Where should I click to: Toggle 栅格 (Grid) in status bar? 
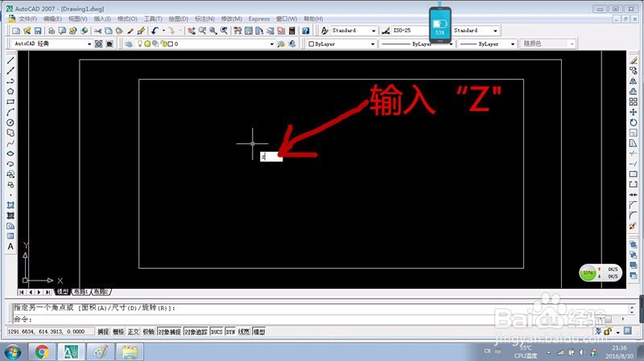pos(118,331)
